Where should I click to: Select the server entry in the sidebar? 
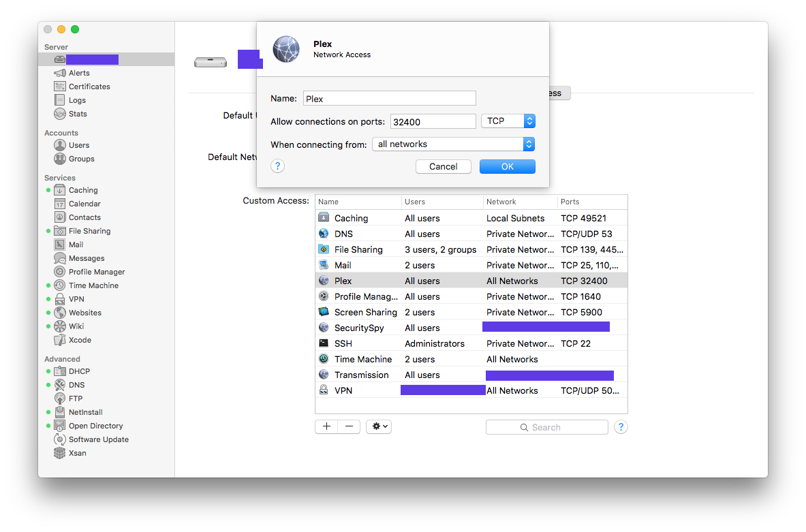point(106,60)
